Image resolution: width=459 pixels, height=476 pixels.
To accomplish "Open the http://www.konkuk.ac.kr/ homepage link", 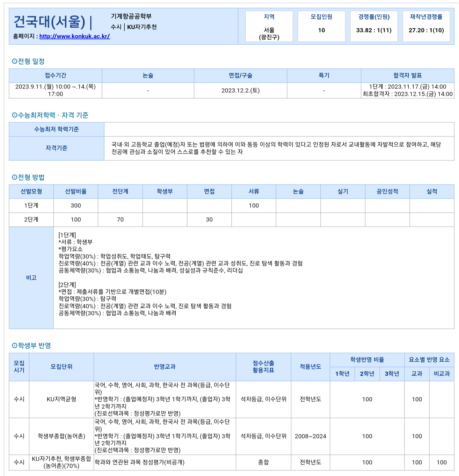I will coord(75,36).
